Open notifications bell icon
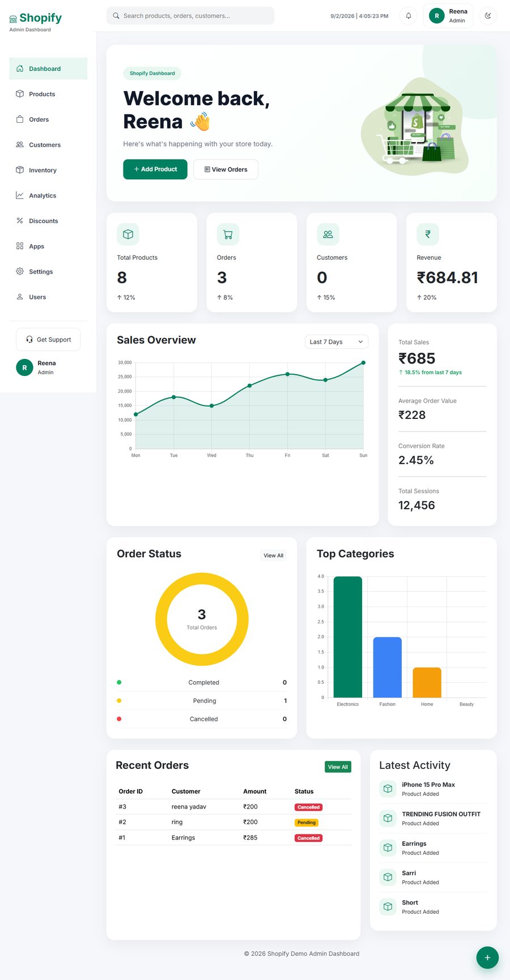Screen dimensions: 510x980 pyautogui.click(x=409, y=16)
